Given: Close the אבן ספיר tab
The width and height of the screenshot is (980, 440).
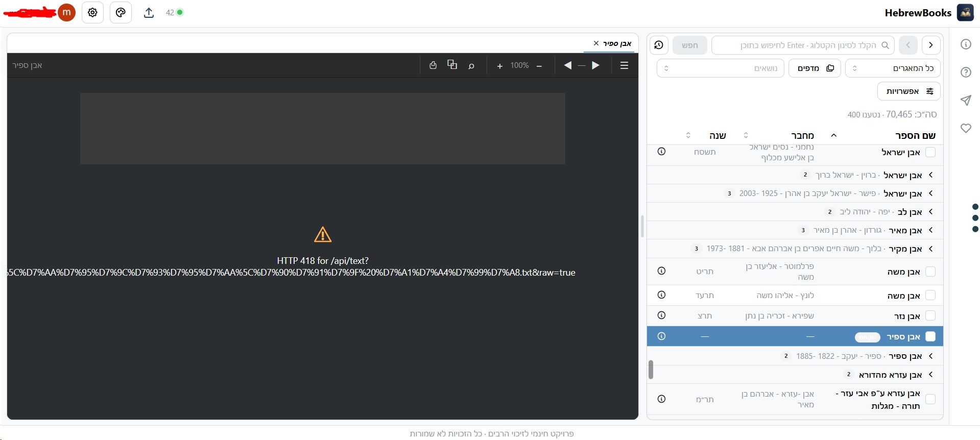Looking at the screenshot, I should 596,43.
